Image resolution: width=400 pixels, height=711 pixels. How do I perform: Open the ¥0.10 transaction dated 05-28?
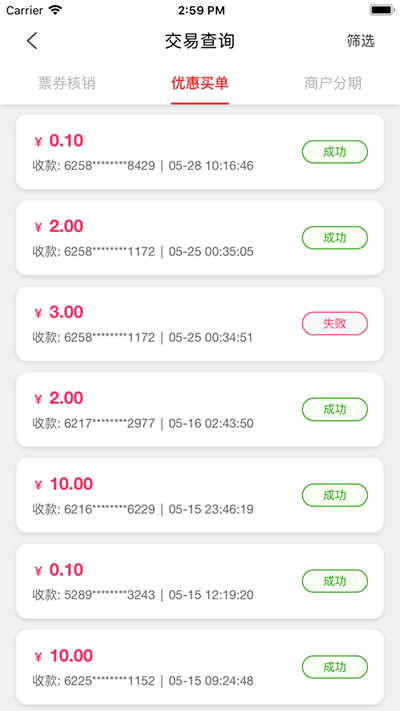pos(200,152)
